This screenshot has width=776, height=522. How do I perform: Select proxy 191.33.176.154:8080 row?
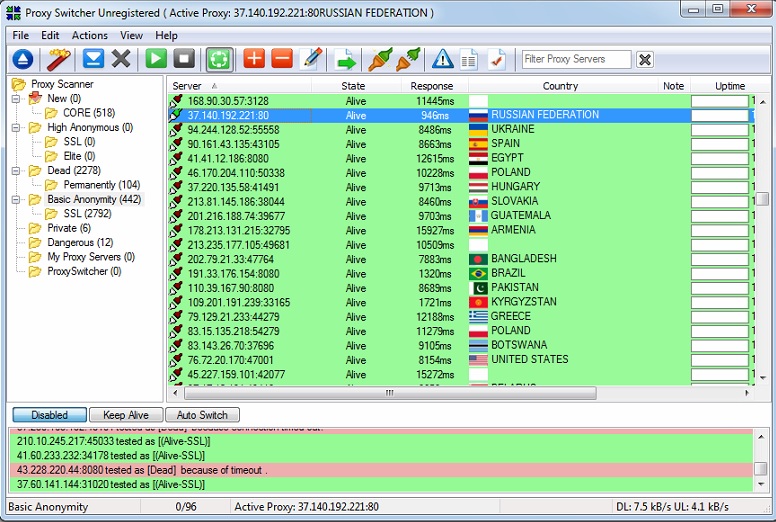[x=460, y=274]
